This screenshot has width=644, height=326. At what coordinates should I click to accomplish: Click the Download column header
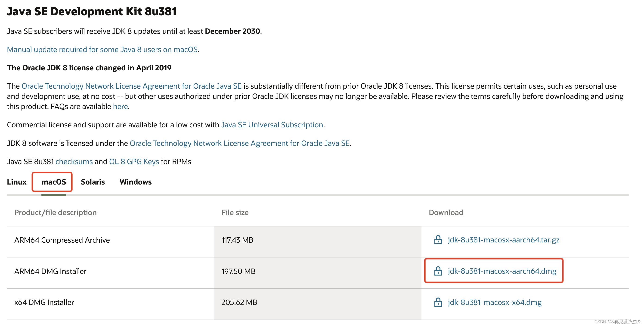(446, 212)
